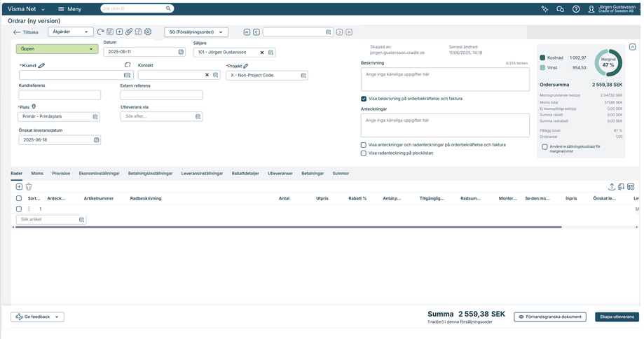
Task: Open attachments via paperclip icon
Action: 129,32
